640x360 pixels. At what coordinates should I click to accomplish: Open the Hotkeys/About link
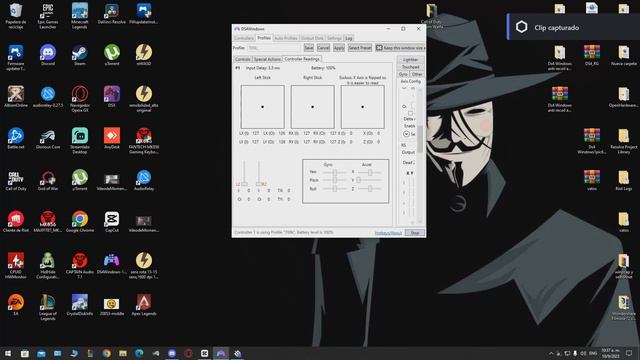[388, 233]
